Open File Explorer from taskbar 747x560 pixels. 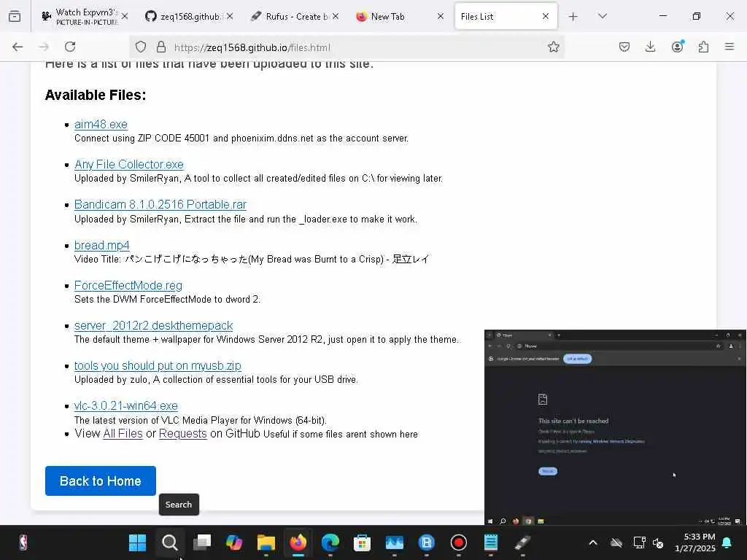[266, 542]
